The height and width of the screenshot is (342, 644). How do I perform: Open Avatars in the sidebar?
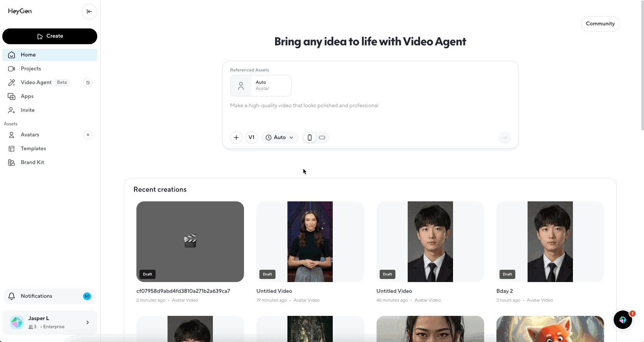coord(30,135)
